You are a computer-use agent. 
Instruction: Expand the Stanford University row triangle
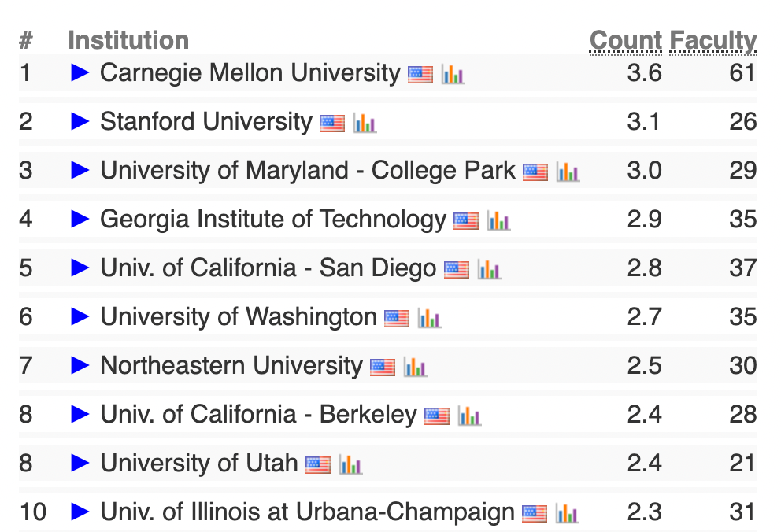pyautogui.click(x=80, y=121)
